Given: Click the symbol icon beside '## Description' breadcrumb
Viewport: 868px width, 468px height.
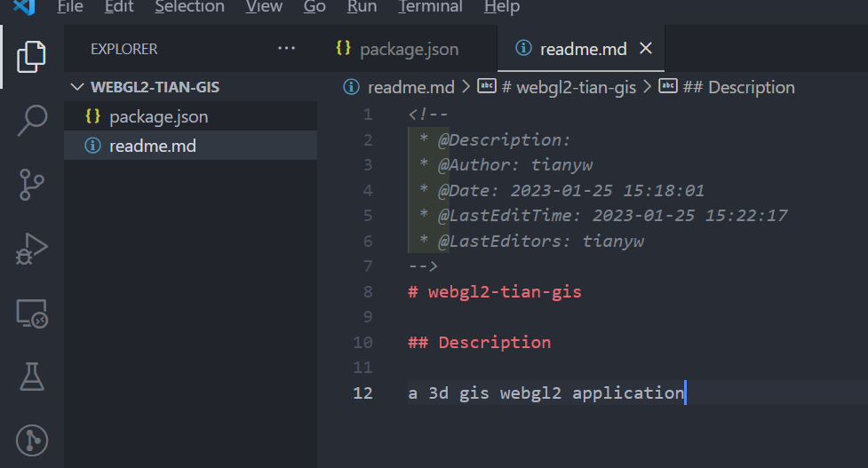Looking at the screenshot, I should 667,86.
